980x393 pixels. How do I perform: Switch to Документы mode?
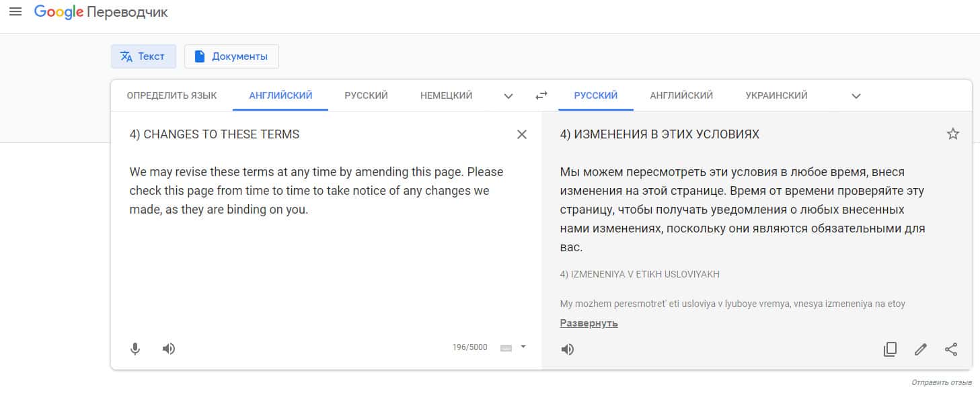(x=231, y=56)
